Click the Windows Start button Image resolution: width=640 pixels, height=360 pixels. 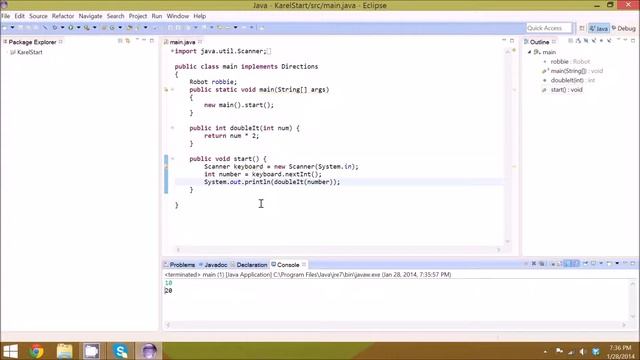pos(10,351)
